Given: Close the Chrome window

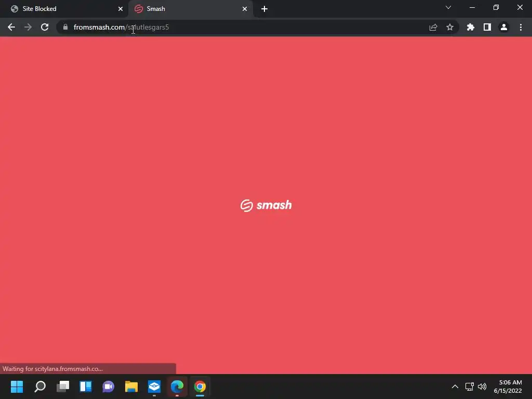Looking at the screenshot, I should [520, 7].
